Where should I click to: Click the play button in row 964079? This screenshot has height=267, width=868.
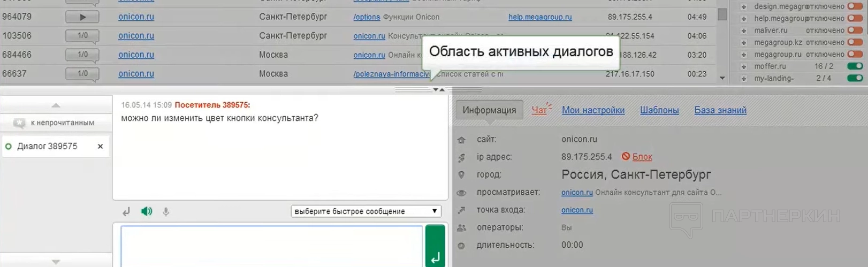(82, 17)
